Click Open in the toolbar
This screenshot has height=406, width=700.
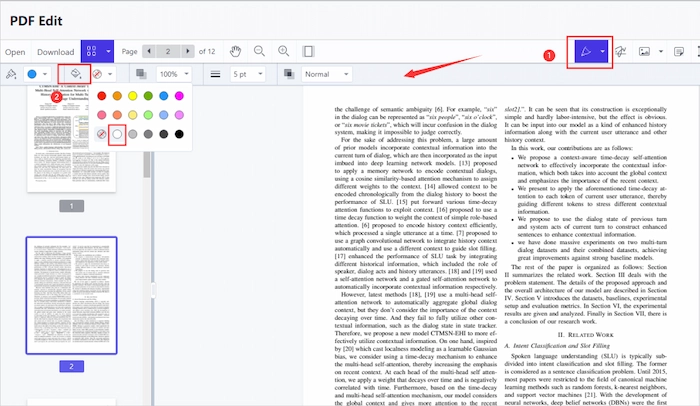pyautogui.click(x=15, y=51)
